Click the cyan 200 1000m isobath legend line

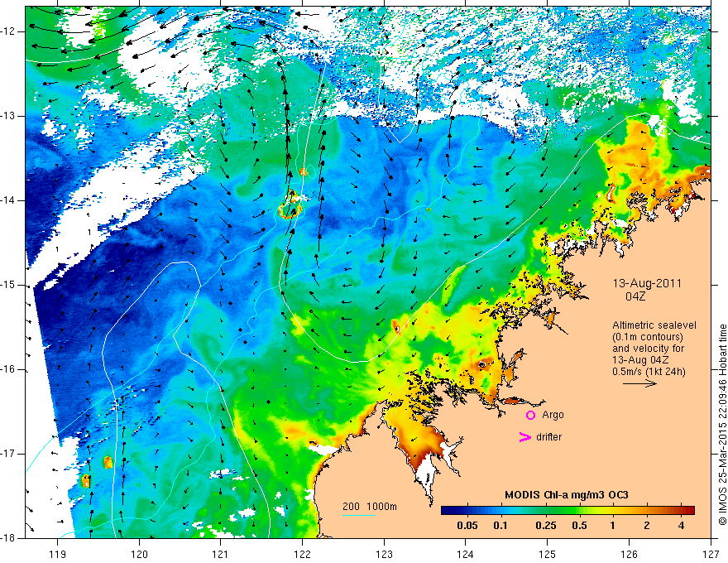[359, 515]
